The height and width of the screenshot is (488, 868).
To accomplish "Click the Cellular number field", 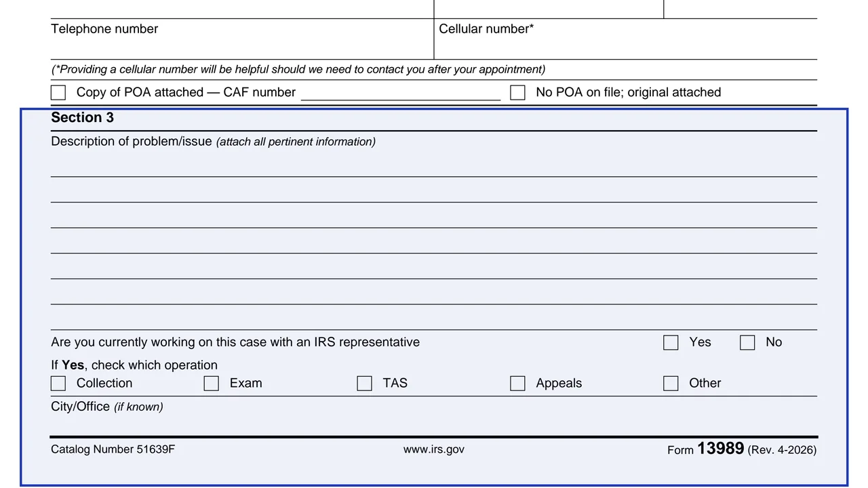I will click(626, 39).
